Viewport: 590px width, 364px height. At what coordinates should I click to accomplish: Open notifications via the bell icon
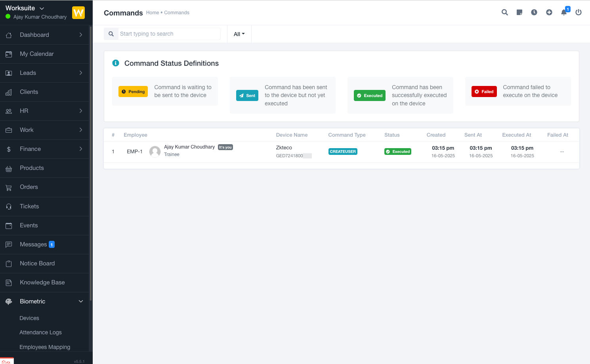564,12
